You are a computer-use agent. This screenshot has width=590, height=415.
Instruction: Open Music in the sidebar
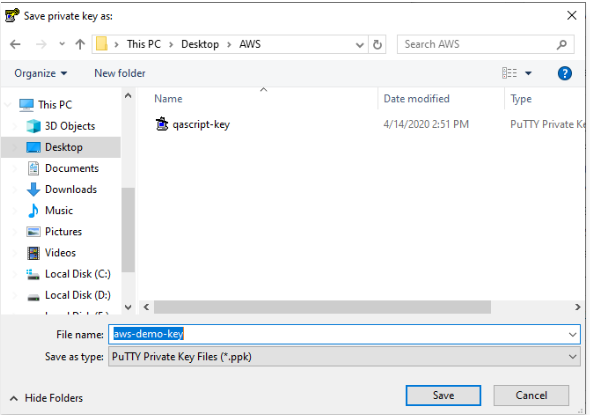point(59,210)
